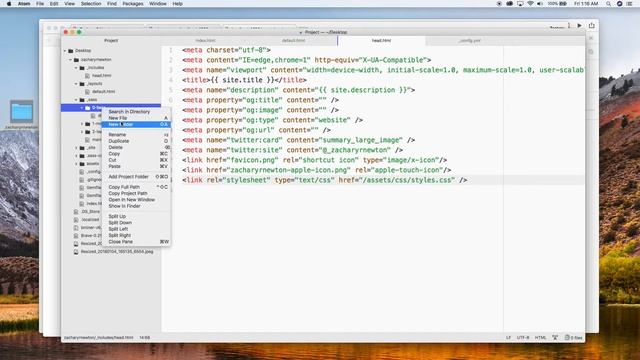This screenshot has width=640, height=360.
Task: Collapse the _layouts folder arrow
Action: click(76, 84)
